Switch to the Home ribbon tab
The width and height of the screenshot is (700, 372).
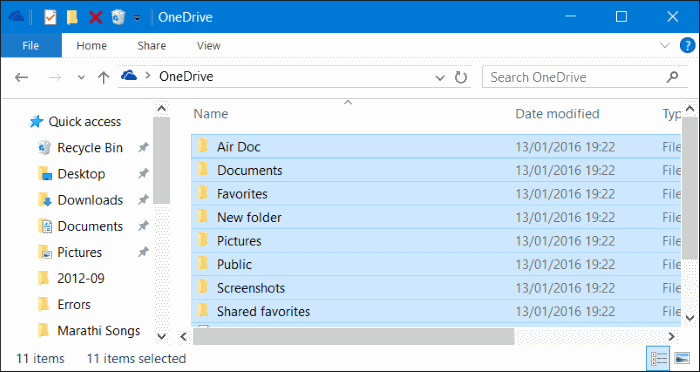pyautogui.click(x=92, y=46)
